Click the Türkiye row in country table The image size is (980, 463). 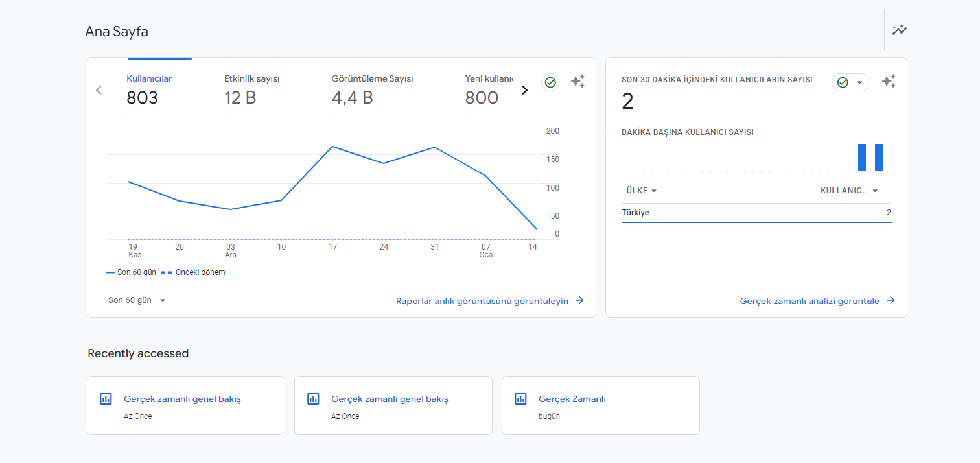point(756,213)
